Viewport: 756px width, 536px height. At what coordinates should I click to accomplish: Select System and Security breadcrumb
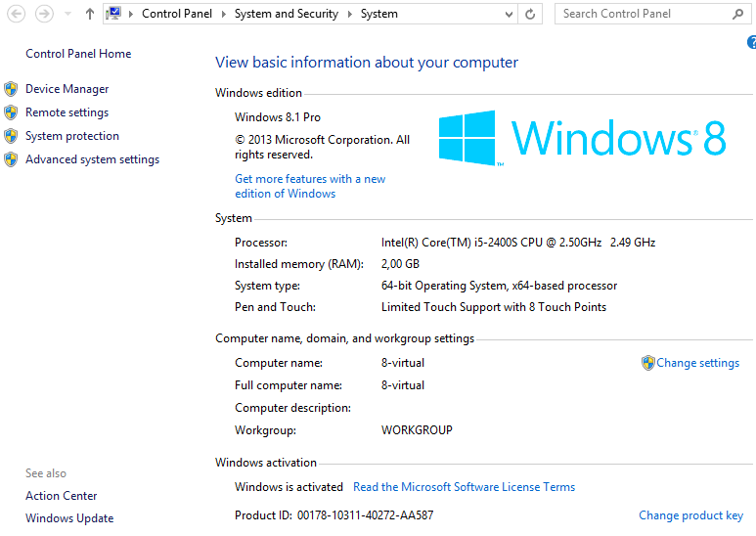tap(287, 14)
